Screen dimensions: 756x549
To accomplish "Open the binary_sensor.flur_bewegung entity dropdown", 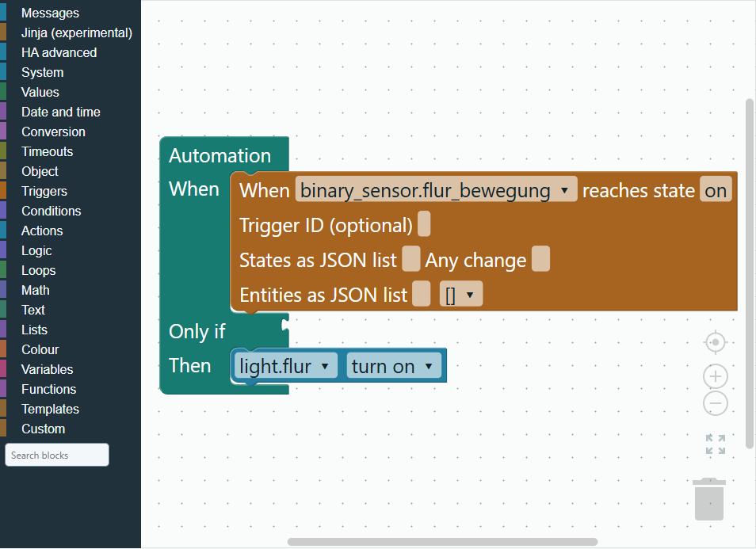I will point(436,190).
